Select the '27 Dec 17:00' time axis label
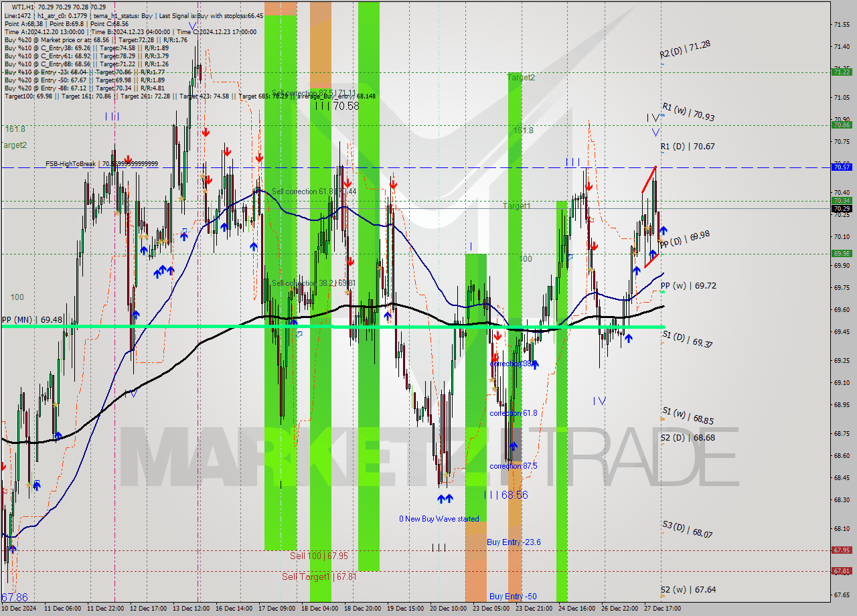Screen dimensions: 857x616 664,609
